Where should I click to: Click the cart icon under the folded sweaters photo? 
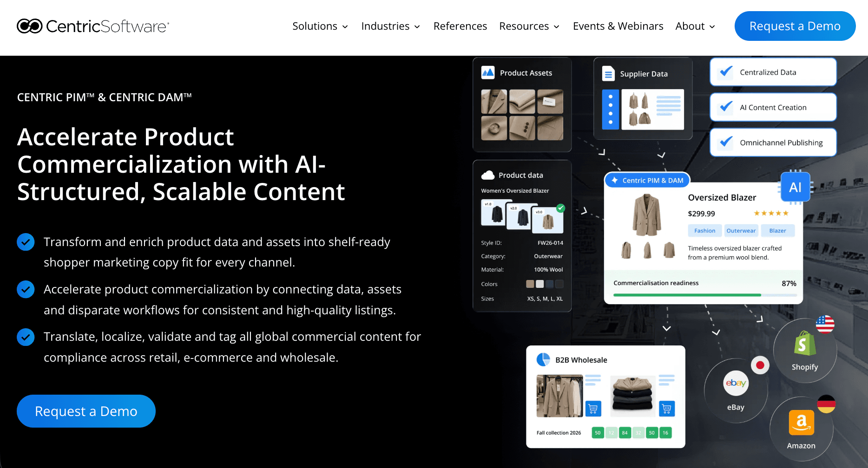(x=667, y=409)
